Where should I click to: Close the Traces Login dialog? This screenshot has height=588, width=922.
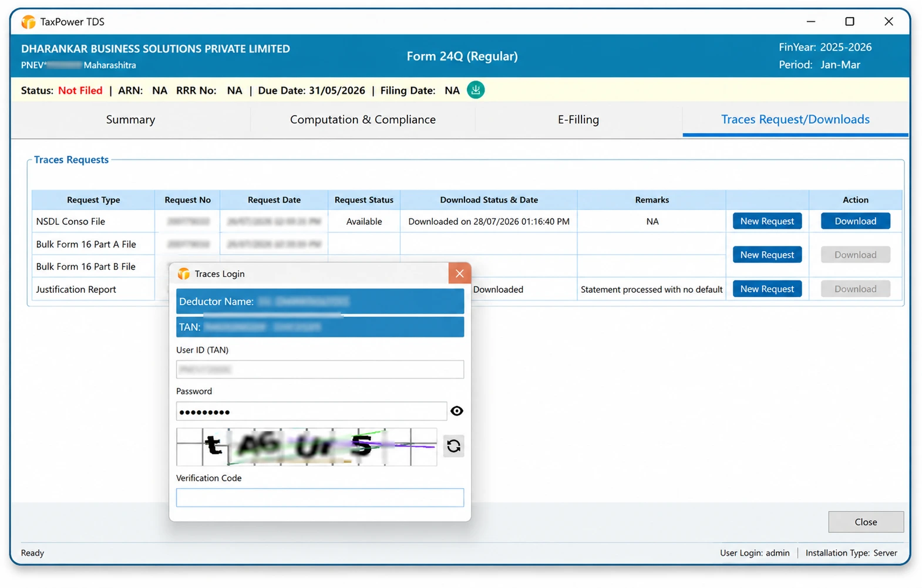460,273
